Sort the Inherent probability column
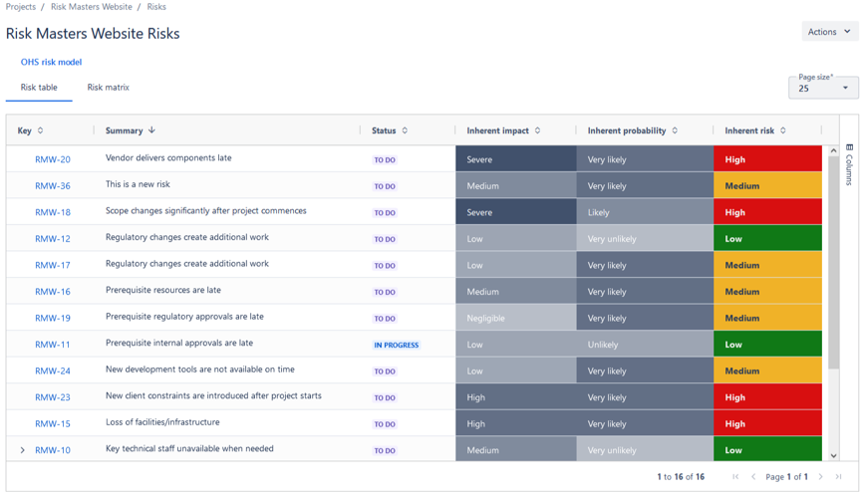 coord(675,130)
